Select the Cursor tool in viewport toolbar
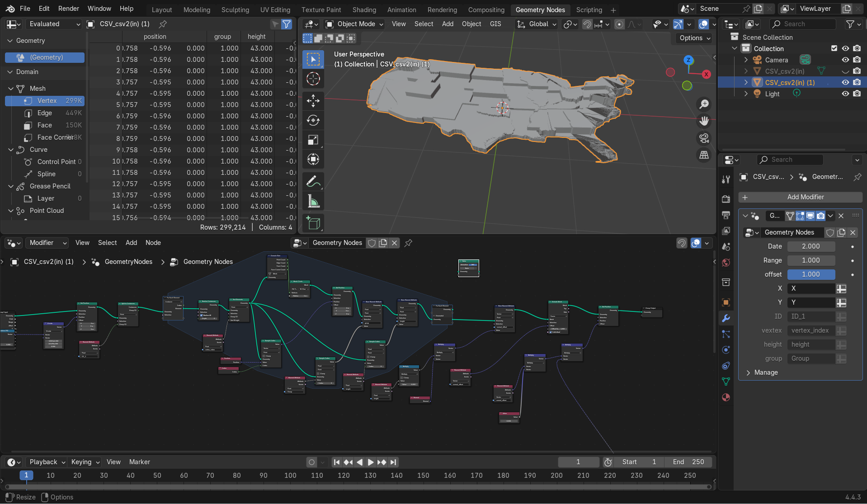This screenshot has width=867, height=504. 313,79
